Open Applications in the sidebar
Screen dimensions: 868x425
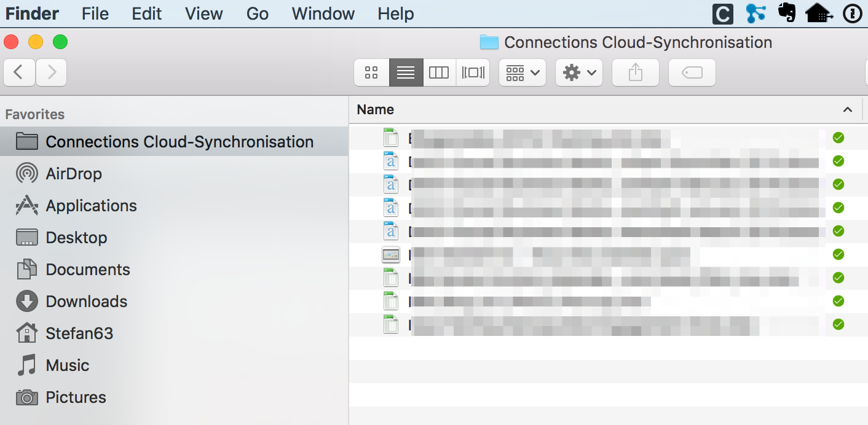[91, 206]
